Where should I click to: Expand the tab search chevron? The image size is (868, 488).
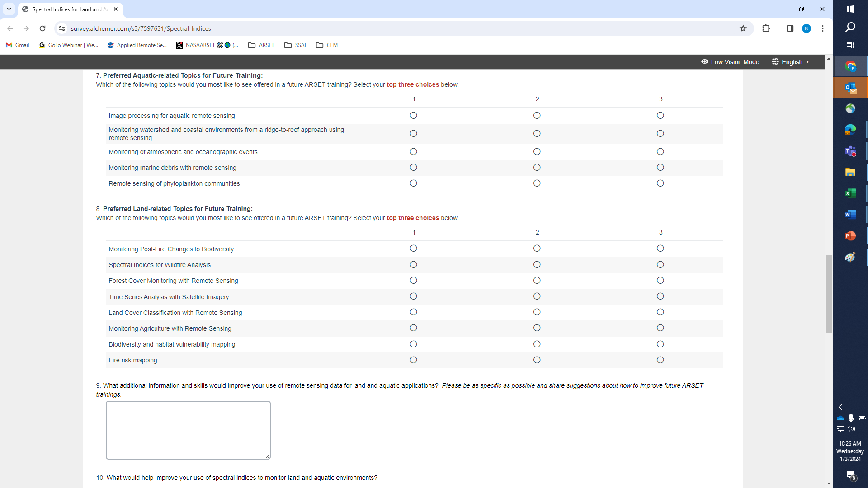point(9,9)
